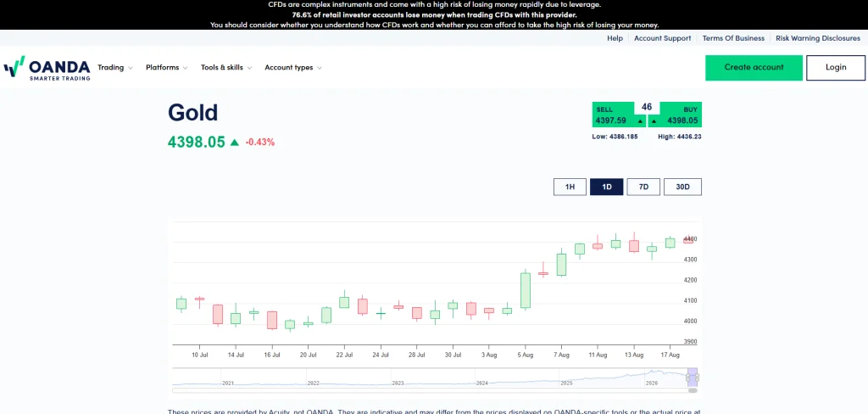Select the 1D chart timeframe
The image size is (868, 414).
point(606,187)
